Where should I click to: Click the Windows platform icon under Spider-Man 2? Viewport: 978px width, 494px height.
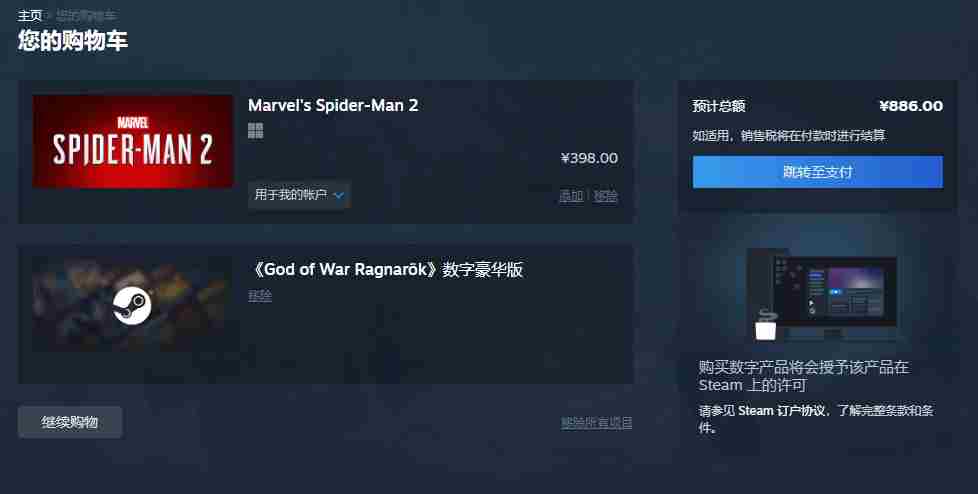tap(256, 130)
